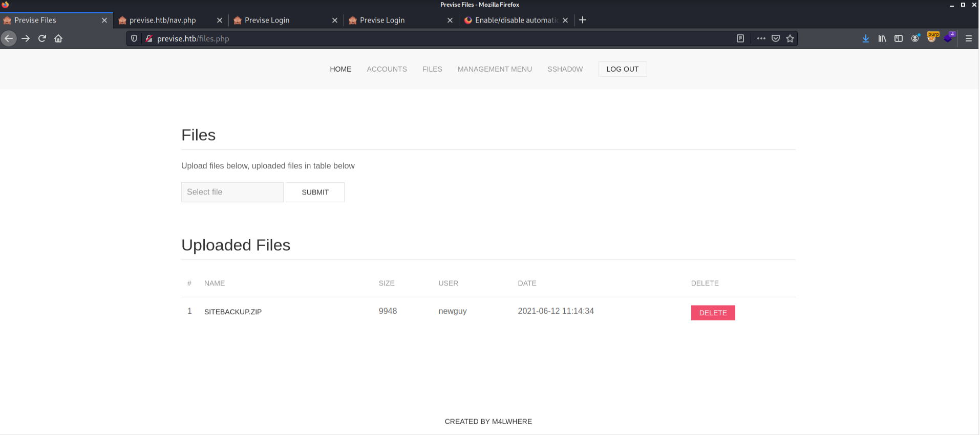Toggle Reader View icon in address bar
The width and height of the screenshot is (980, 435).
tap(740, 38)
